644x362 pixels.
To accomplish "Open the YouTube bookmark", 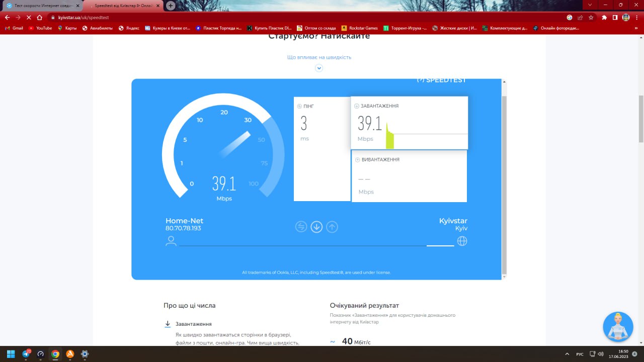I will click(x=40, y=28).
